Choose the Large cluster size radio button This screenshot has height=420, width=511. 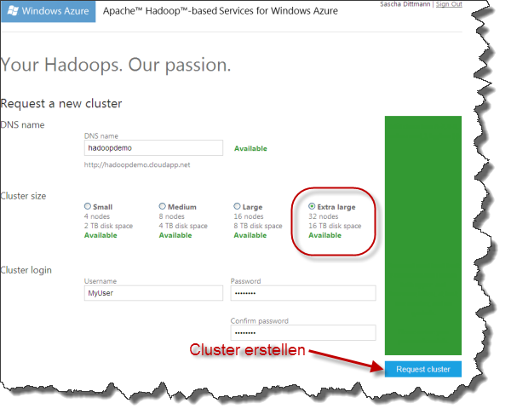pos(237,206)
